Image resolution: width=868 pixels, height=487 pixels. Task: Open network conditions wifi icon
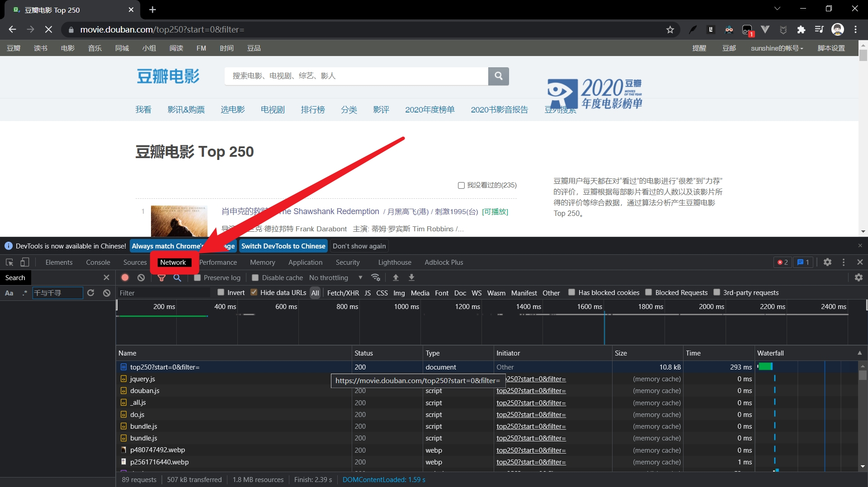(376, 277)
